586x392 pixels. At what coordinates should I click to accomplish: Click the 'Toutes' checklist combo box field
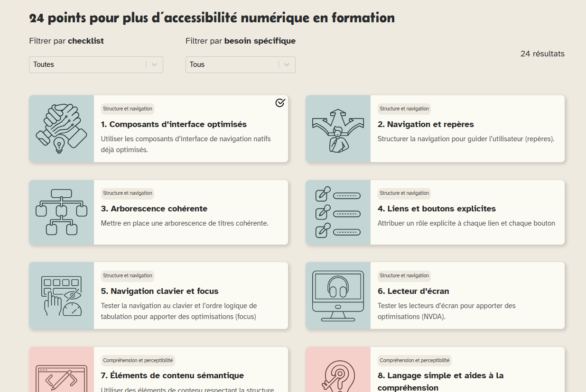point(88,65)
